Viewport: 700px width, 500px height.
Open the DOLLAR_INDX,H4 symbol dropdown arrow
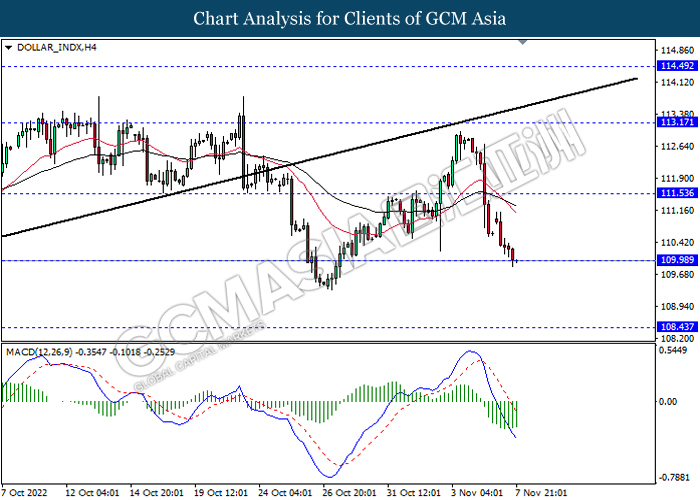click(x=8, y=48)
